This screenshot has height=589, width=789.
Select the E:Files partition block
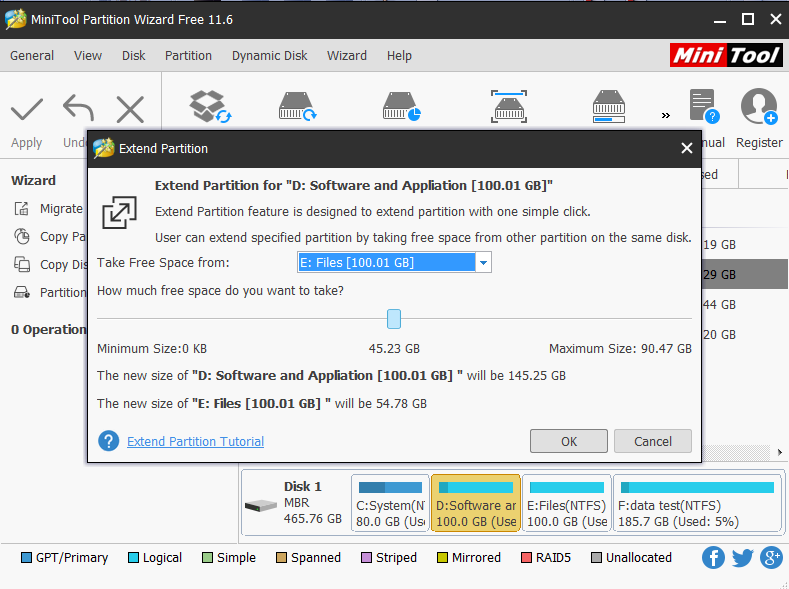point(567,502)
